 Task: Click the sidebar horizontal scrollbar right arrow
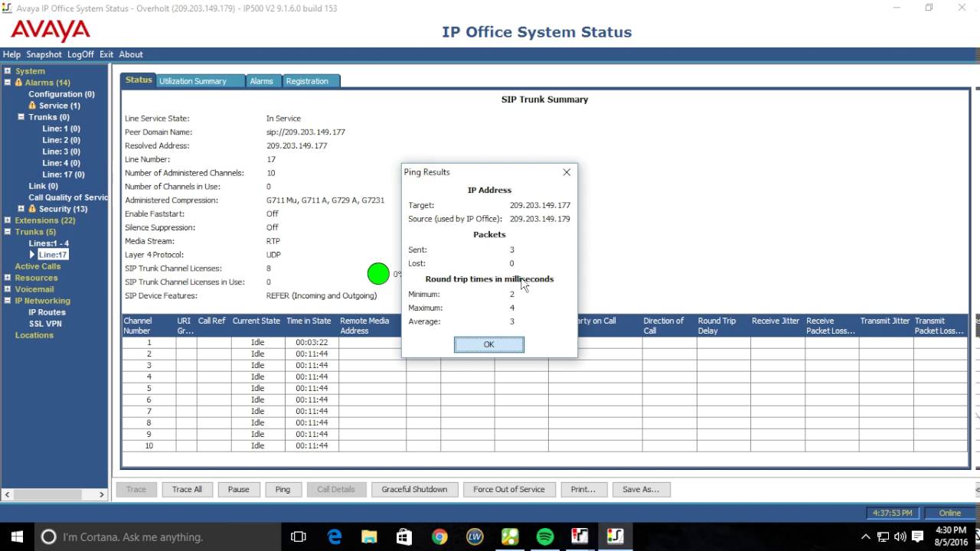(x=101, y=495)
